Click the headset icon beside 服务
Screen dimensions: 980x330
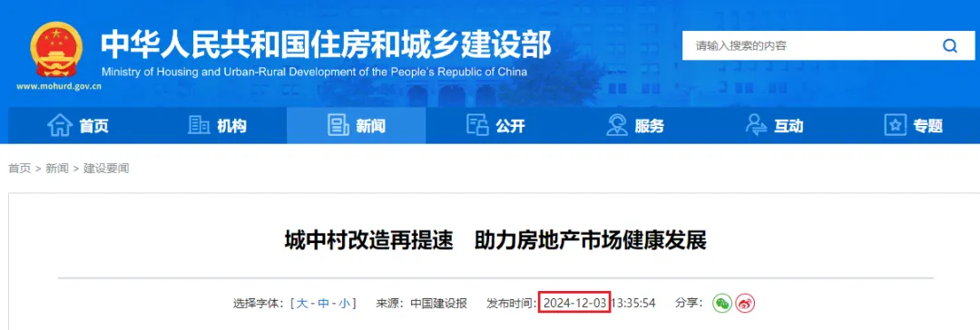click(617, 126)
